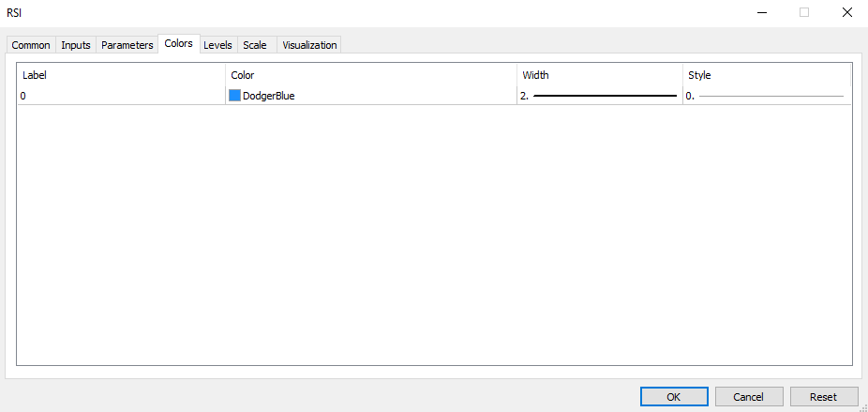Select the row label 0 cell
Viewport: 868px width, 412px height.
click(x=121, y=96)
